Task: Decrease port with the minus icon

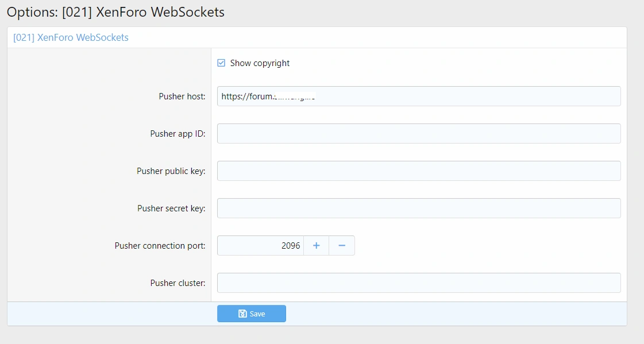Action: point(342,246)
